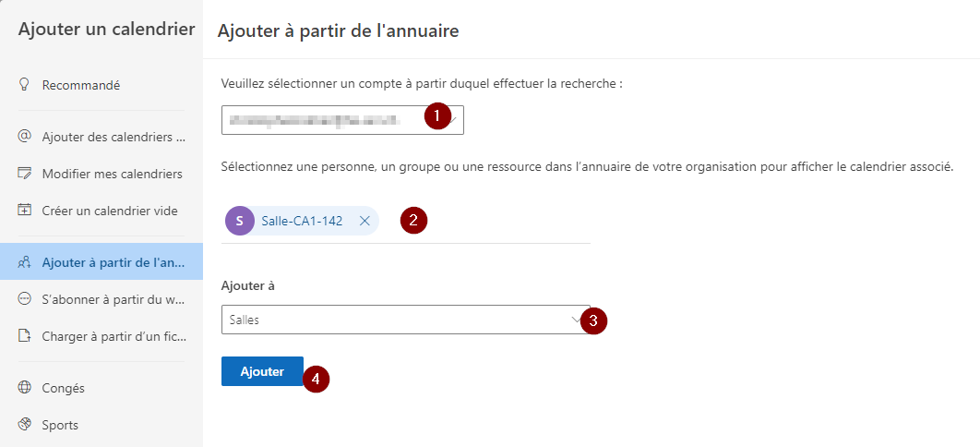Image resolution: width=980 pixels, height=447 pixels.
Task: Click the lightbulb icon beside Recommandé
Action: pos(24,84)
